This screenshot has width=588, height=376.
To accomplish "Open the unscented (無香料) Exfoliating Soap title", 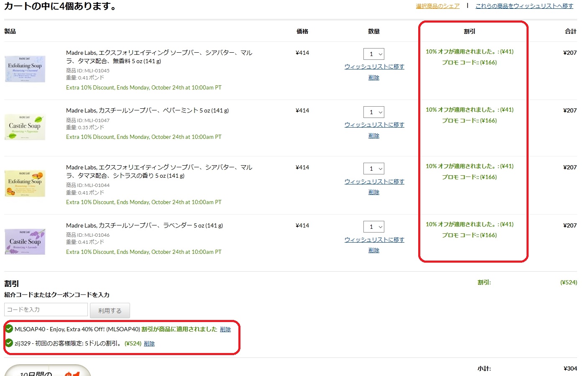I will (159, 57).
